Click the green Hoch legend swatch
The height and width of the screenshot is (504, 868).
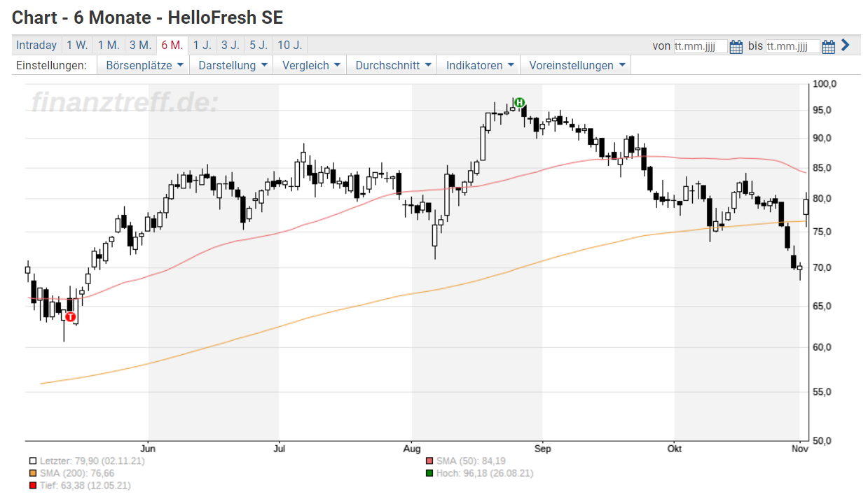[x=429, y=473]
